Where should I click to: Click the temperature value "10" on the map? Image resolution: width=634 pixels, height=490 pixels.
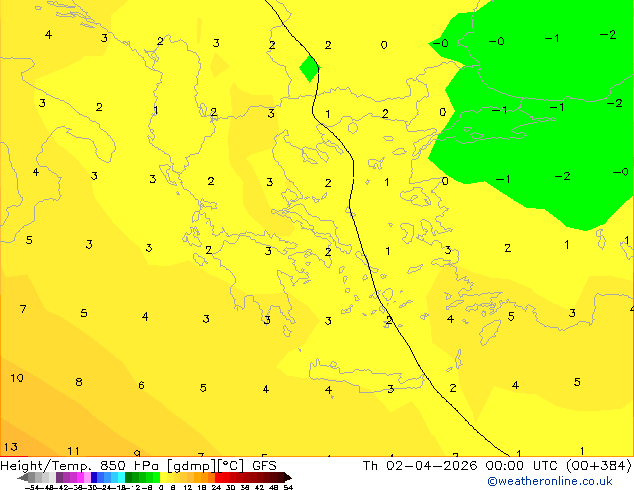17,378
